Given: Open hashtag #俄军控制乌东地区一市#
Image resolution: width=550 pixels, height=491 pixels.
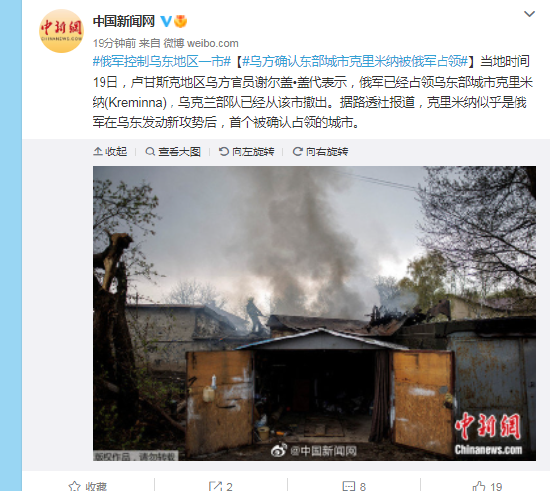Looking at the screenshot, I should 162,61.
